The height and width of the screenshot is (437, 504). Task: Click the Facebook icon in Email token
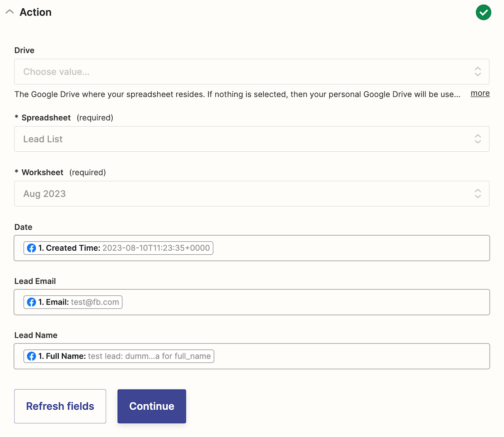(32, 302)
